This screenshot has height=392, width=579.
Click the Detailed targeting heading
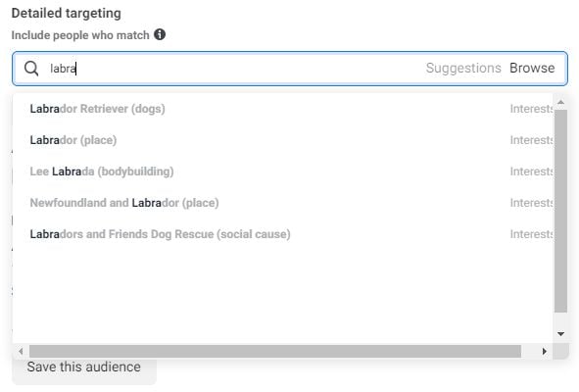pyautogui.click(x=66, y=14)
